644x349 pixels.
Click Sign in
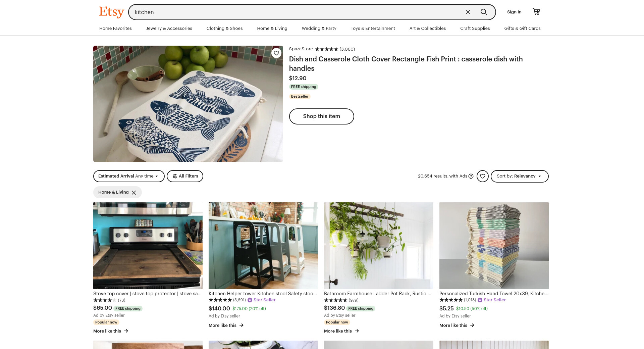click(514, 12)
